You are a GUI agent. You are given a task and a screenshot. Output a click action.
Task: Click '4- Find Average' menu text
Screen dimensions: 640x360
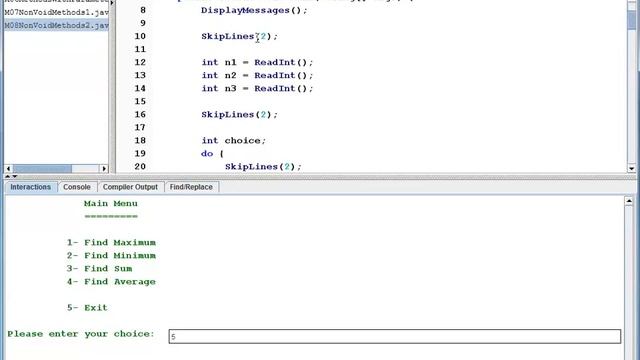(x=111, y=282)
